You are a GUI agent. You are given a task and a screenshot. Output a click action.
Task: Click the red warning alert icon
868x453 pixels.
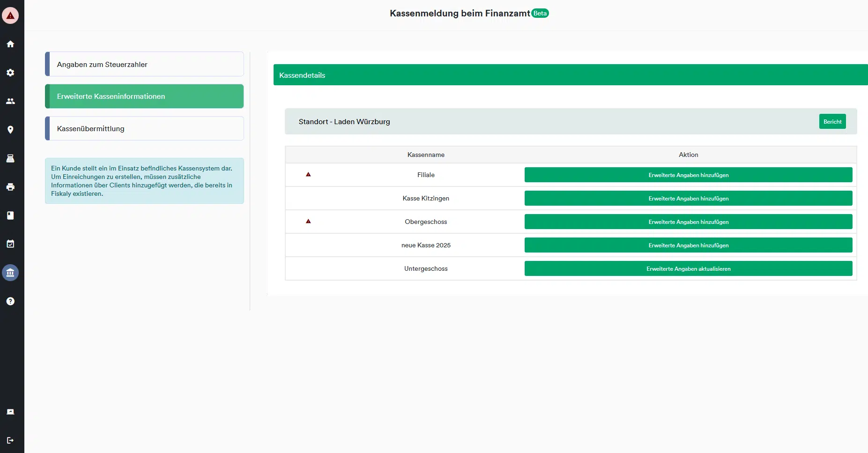click(10, 15)
